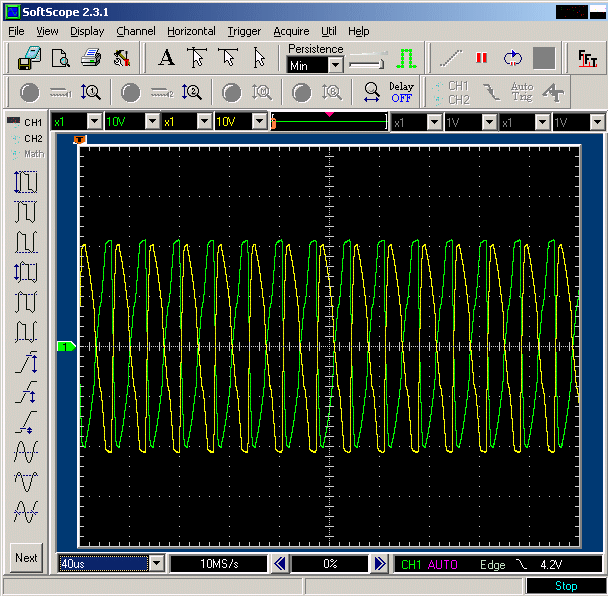Click the right scroll arrow beside 0%
608x596 pixels.
[380, 563]
